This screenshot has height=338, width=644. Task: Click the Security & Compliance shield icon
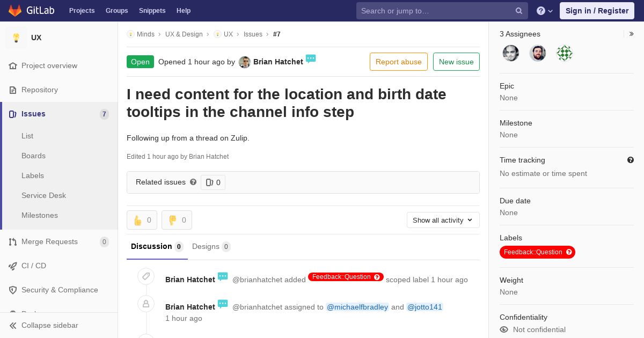(13, 290)
